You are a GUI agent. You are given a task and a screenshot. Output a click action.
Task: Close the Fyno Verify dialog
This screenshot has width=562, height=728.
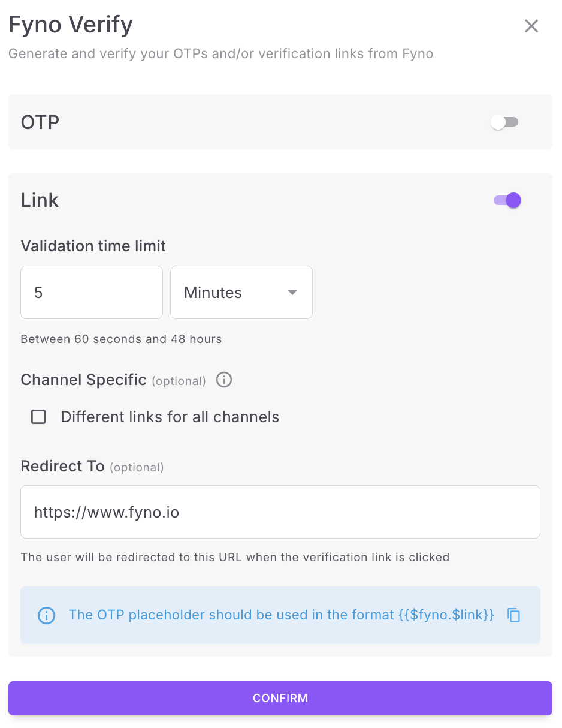point(531,26)
